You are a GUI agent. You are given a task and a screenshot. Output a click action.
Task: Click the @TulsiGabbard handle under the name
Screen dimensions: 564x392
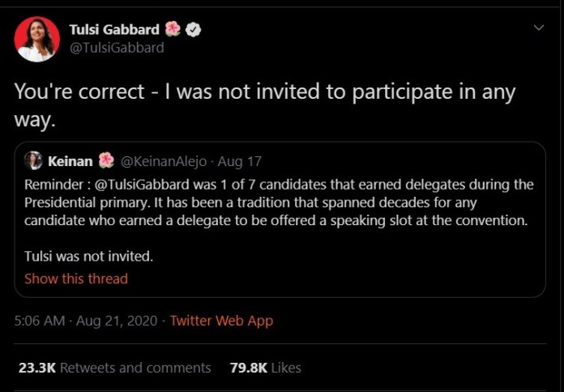[117, 48]
